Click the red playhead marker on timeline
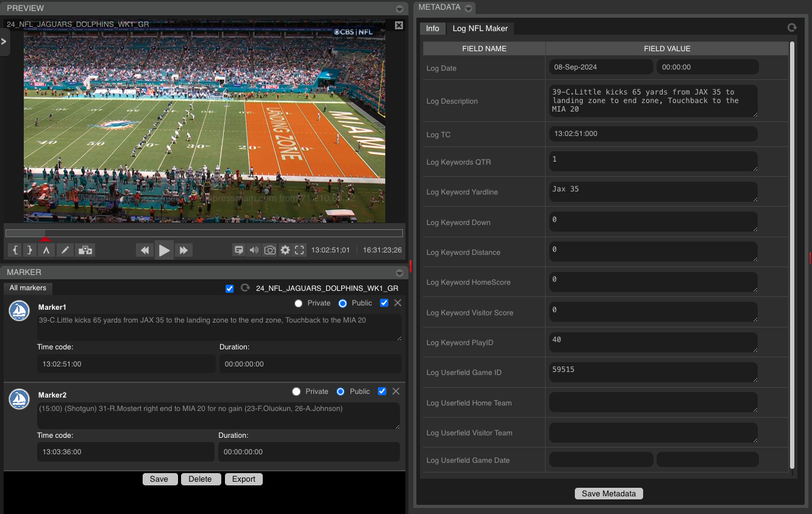Image resolution: width=812 pixels, height=514 pixels. [x=45, y=239]
